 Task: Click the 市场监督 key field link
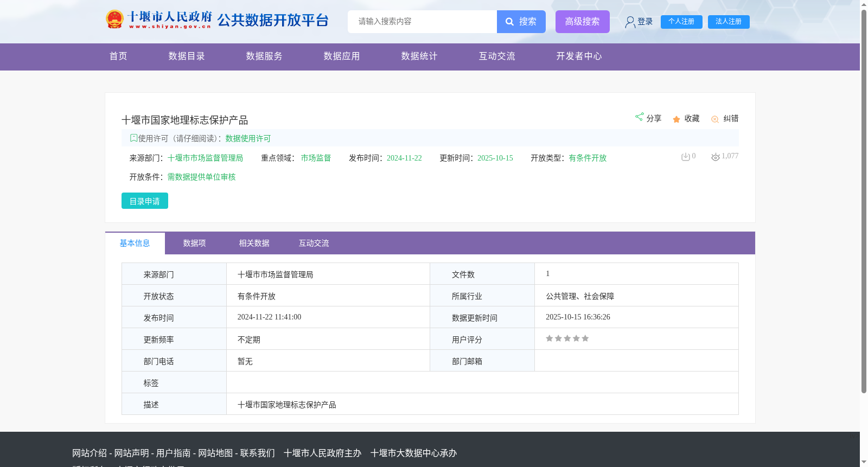click(316, 158)
